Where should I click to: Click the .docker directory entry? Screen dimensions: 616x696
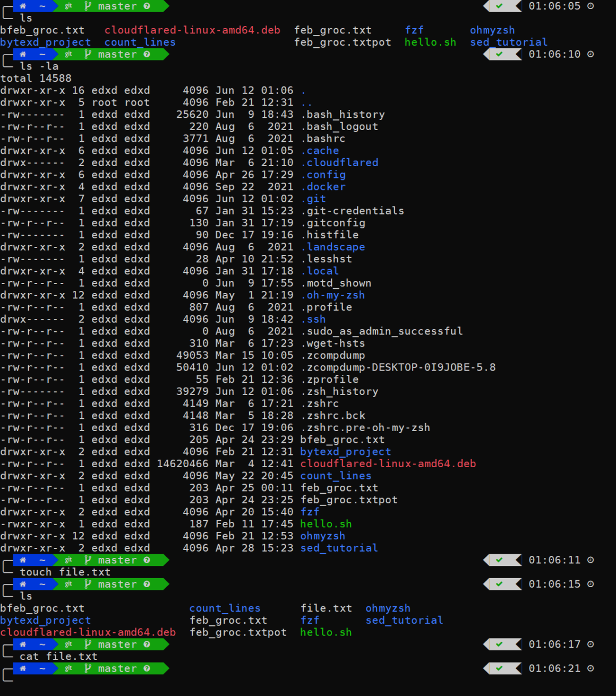coord(323,187)
